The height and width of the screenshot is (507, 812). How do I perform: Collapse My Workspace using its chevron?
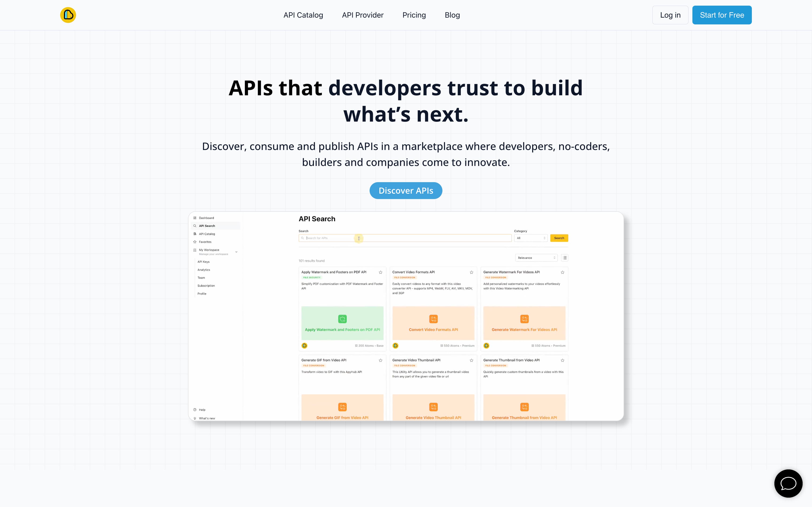[236, 251]
